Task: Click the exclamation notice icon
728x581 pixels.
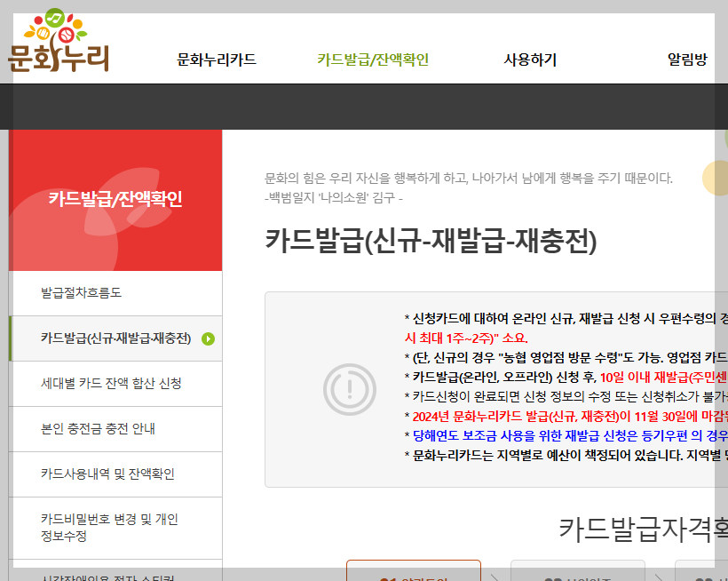Action: coord(350,389)
